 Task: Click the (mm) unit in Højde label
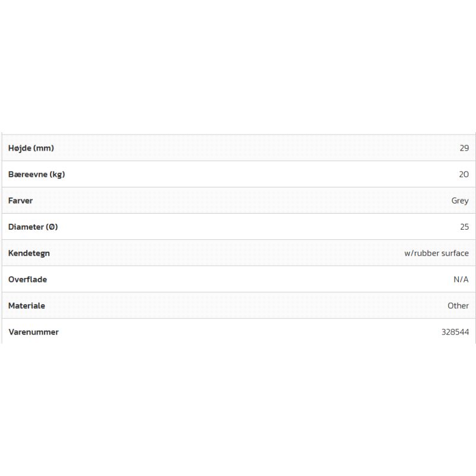(x=43, y=148)
